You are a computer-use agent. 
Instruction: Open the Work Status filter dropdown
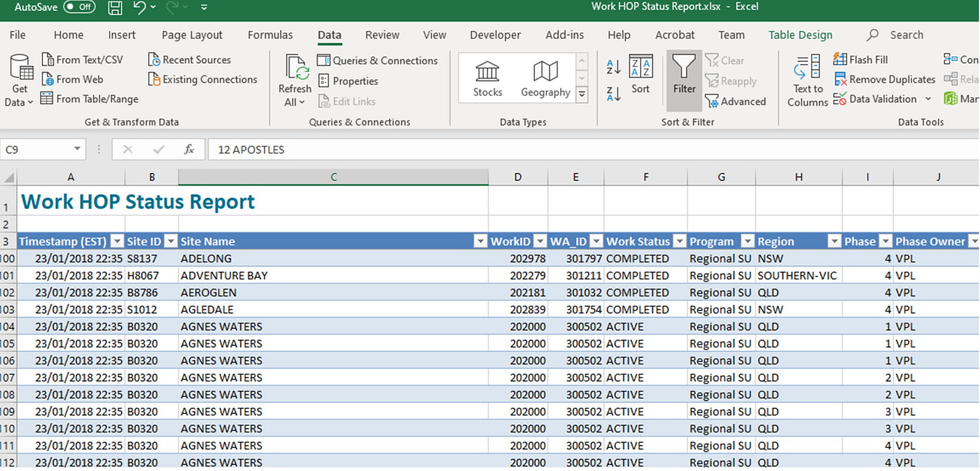[x=678, y=242]
